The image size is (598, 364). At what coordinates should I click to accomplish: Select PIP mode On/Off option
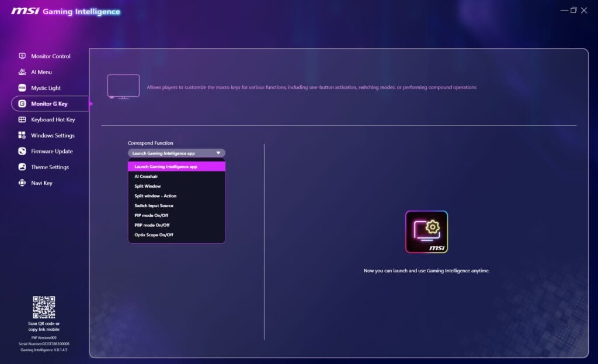coord(150,215)
